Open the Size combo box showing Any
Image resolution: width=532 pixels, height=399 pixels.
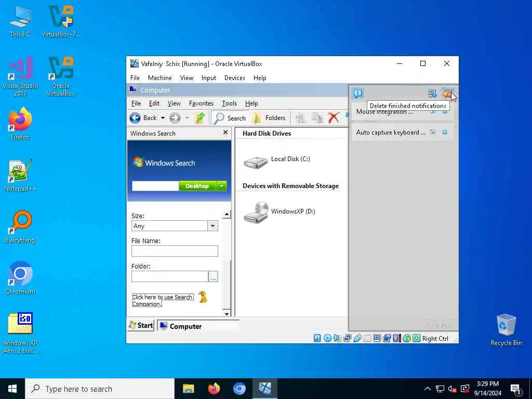point(175,226)
